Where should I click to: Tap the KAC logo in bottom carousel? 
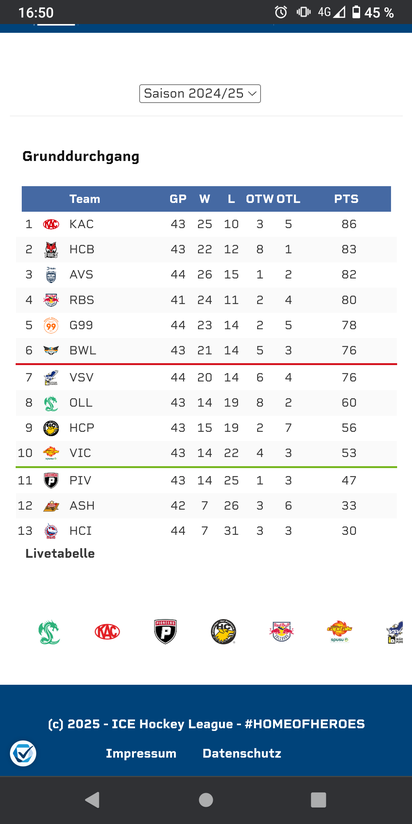click(x=107, y=632)
